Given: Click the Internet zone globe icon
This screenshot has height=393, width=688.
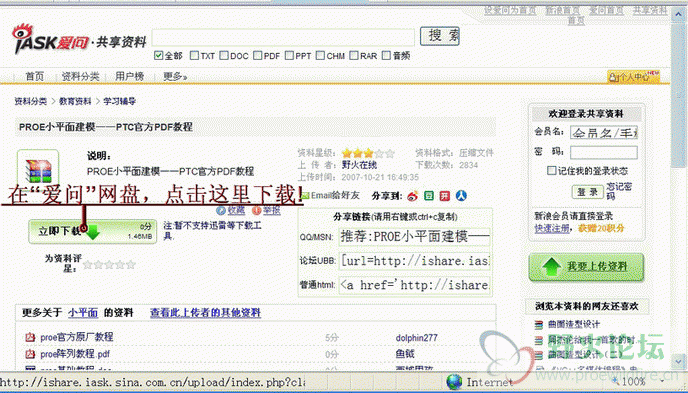Looking at the screenshot, I should pos(454,382).
